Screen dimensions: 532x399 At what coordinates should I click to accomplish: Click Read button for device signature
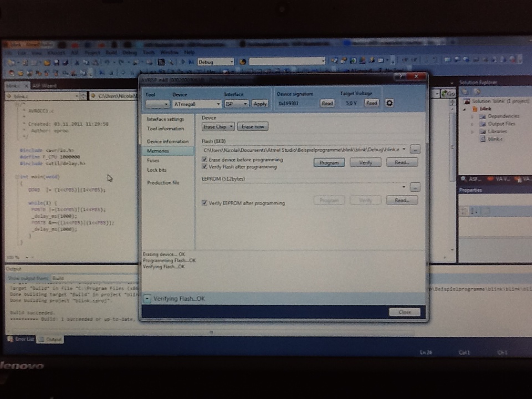327,103
